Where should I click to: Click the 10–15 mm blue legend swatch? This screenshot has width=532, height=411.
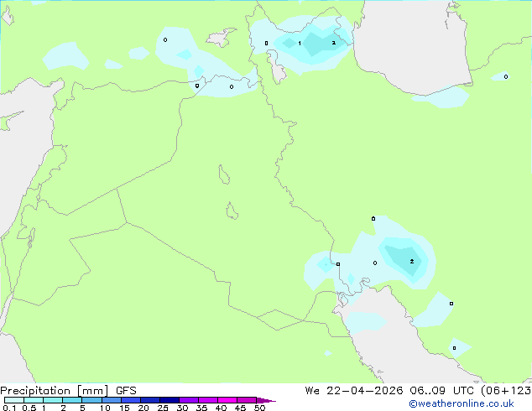[111, 400]
